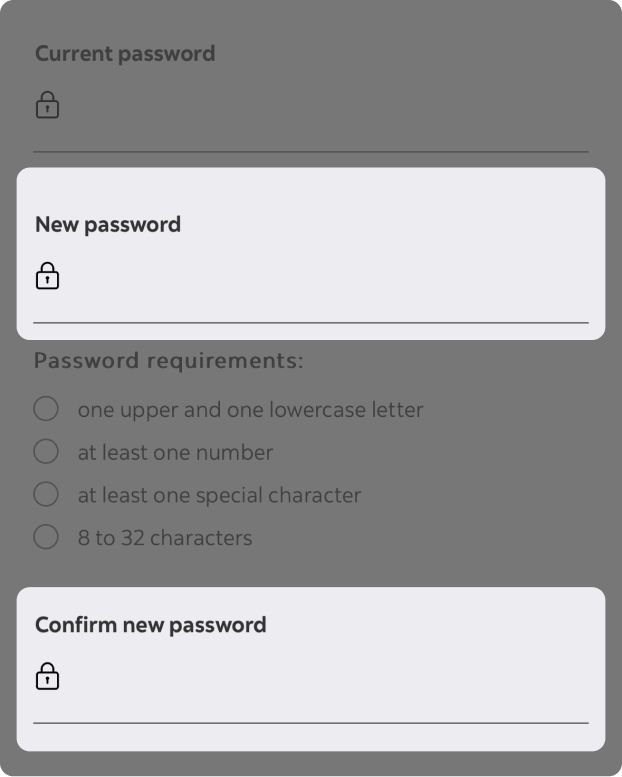
Task: Click 'one upper and one lowercase letter' text
Action: (250, 410)
